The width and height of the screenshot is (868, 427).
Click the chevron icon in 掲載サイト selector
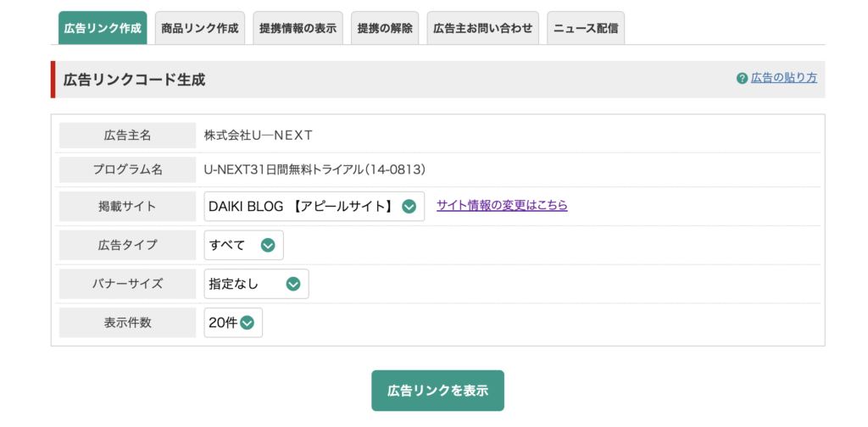point(409,207)
